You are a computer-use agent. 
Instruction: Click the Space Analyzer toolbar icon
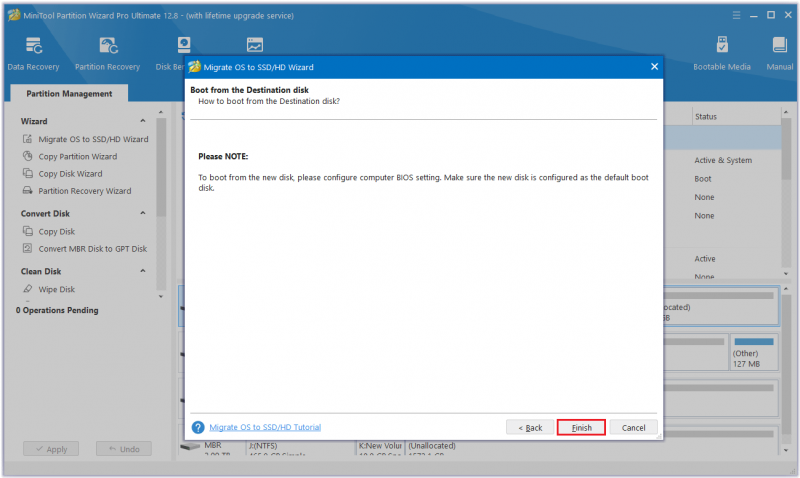click(255, 45)
